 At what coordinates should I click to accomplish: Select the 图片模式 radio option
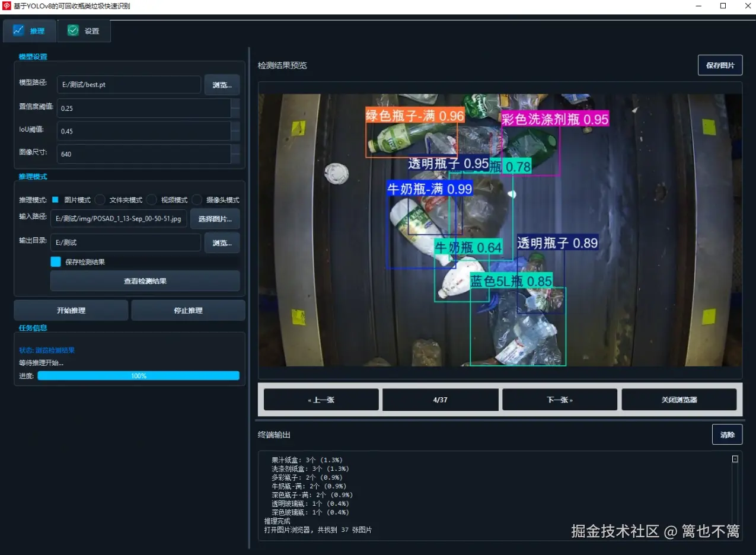tap(71, 200)
